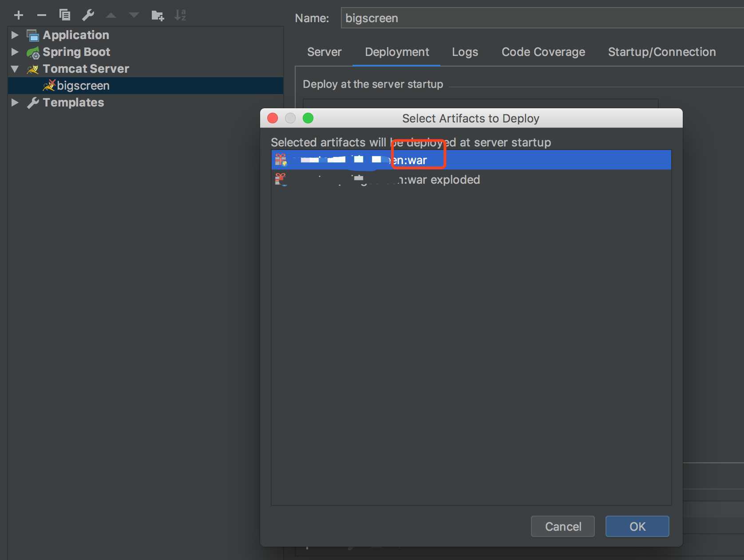Click the Application window icon

pyautogui.click(x=33, y=35)
